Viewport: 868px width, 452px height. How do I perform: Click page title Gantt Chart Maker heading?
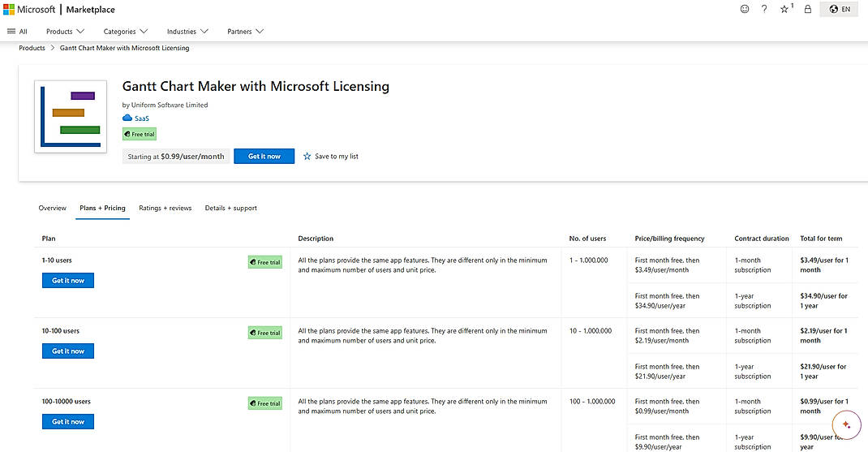(x=256, y=86)
